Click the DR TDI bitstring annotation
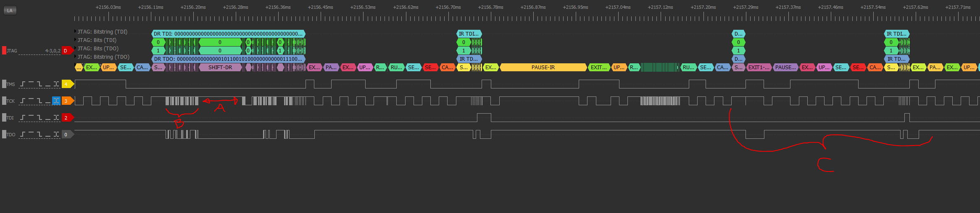The image size is (980, 213). tap(228, 34)
